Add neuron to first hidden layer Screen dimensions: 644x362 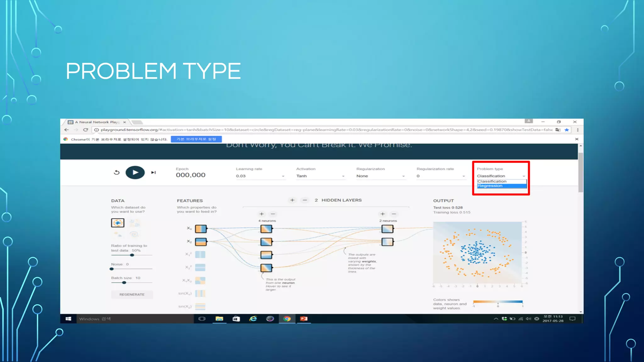pyautogui.click(x=261, y=214)
